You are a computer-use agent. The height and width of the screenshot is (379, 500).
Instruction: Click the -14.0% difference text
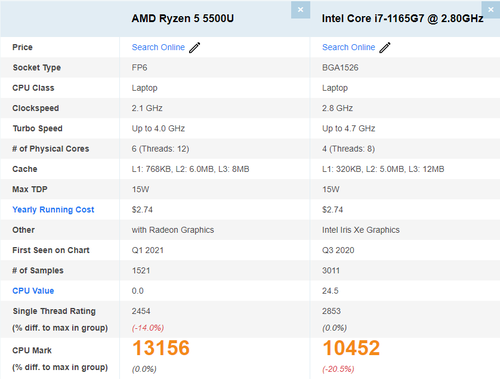pos(148,328)
